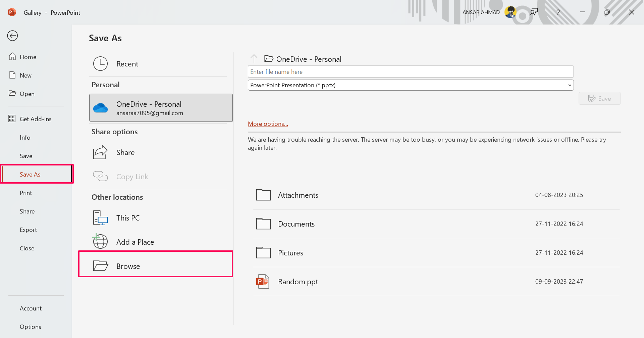Click the Random.ppt PowerPoint file icon

(263, 281)
